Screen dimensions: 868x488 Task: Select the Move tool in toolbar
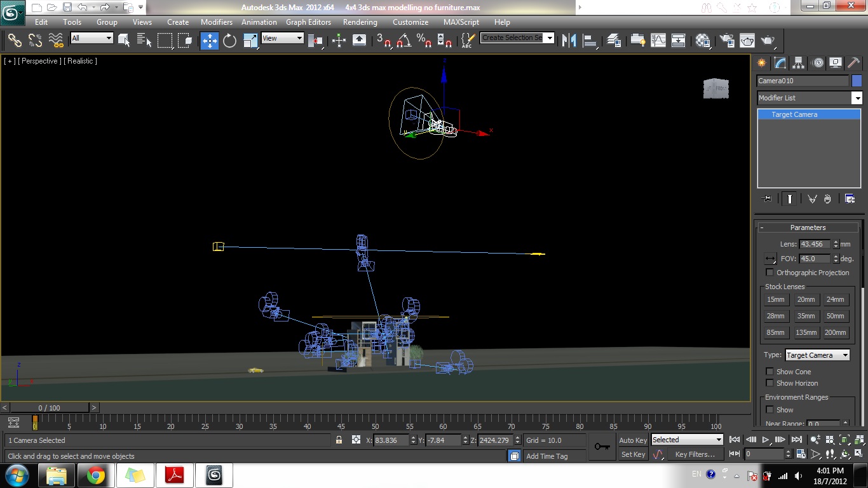(x=209, y=41)
